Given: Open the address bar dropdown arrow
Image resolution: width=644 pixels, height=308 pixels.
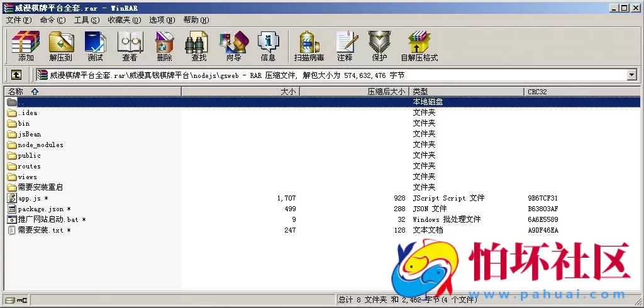Looking at the screenshot, I should click(631, 75).
